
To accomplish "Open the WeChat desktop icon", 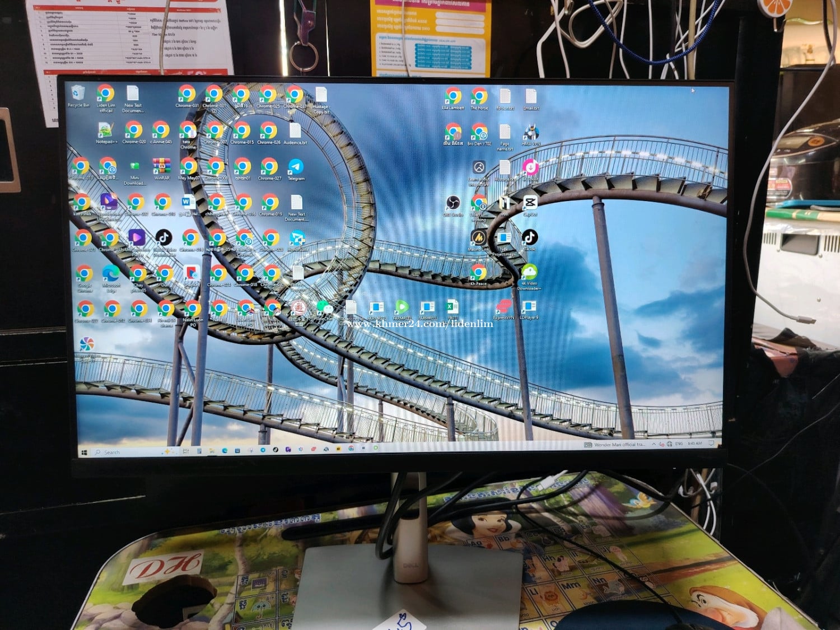I will (324, 308).
